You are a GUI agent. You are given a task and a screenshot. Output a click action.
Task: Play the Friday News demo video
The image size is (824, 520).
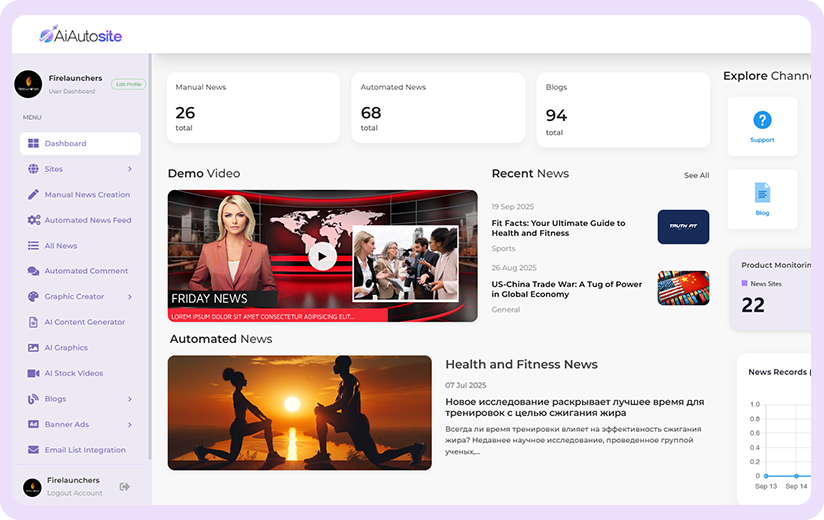coord(322,257)
